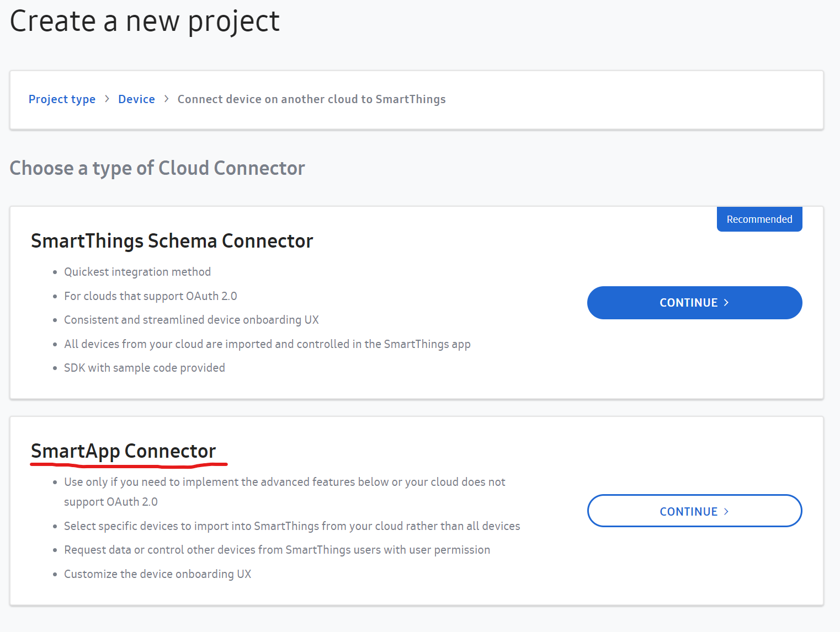Select the SmartApp Connector heading

123,451
